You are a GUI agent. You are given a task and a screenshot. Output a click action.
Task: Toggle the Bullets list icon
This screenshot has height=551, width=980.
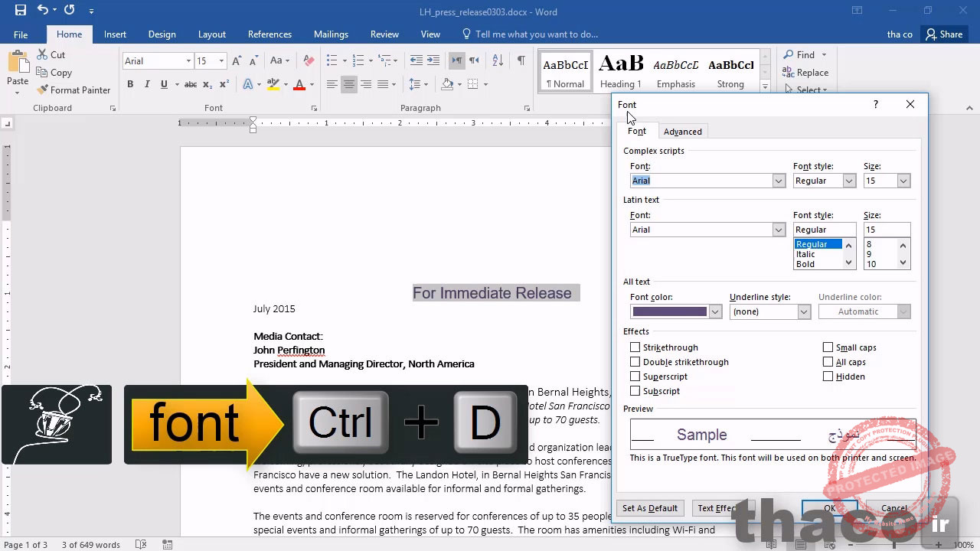pyautogui.click(x=332, y=60)
